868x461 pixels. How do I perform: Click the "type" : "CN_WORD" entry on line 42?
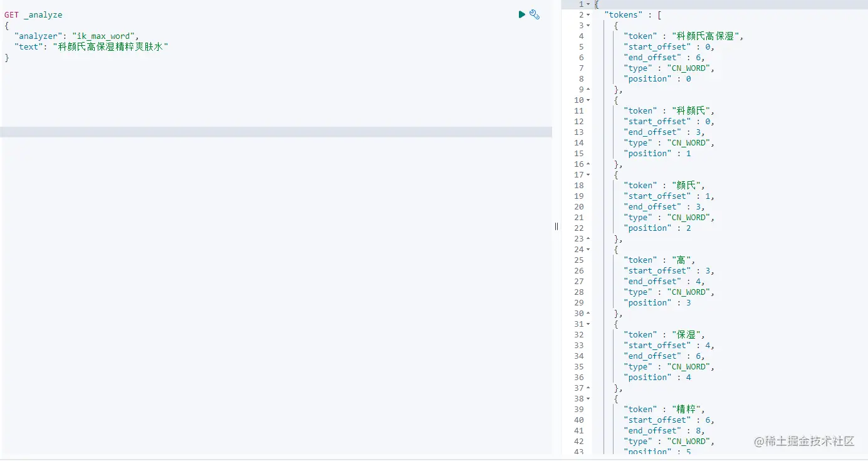click(669, 442)
